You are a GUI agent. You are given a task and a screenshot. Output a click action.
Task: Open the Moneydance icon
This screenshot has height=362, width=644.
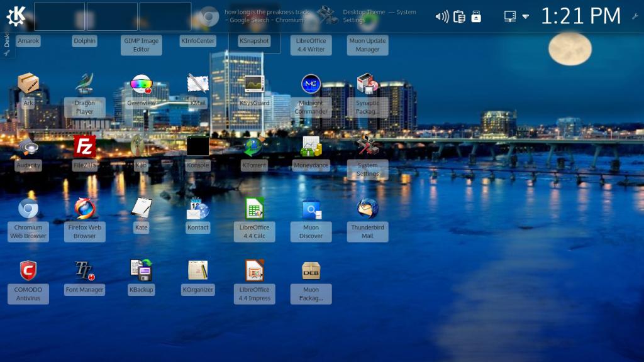[x=311, y=147]
